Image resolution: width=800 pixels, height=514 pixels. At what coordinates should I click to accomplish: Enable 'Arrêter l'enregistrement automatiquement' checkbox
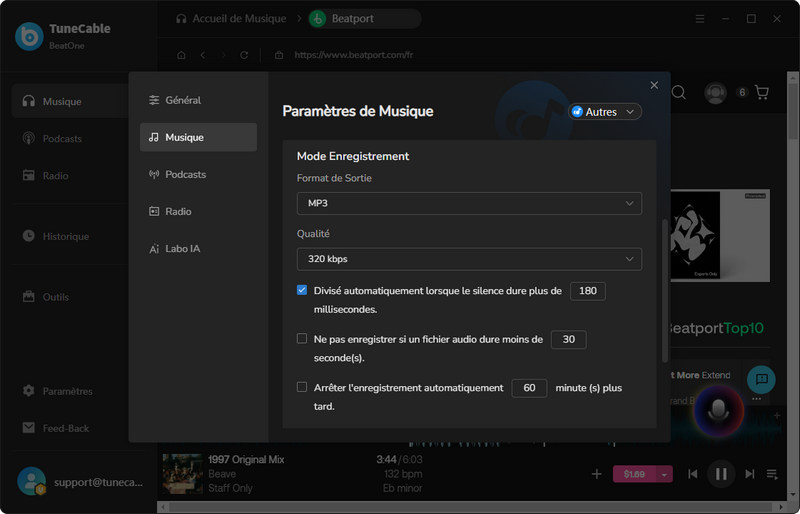[x=302, y=387]
